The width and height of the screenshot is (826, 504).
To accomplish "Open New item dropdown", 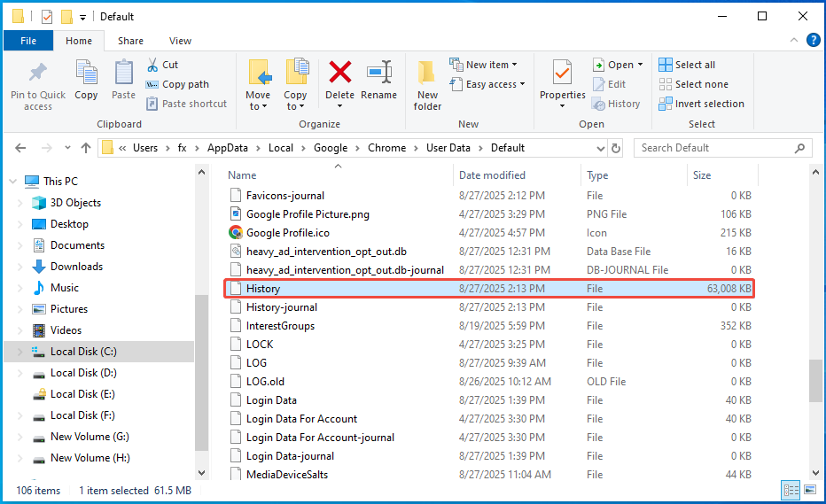I will click(483, 65).
